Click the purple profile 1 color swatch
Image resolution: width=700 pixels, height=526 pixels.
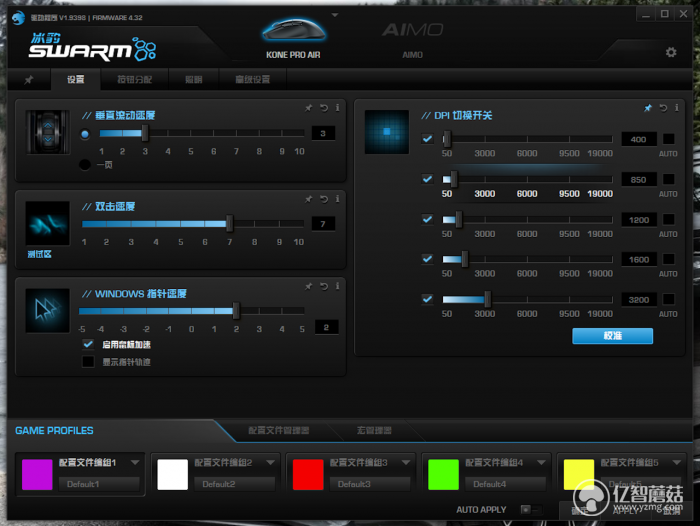point(37,475)
